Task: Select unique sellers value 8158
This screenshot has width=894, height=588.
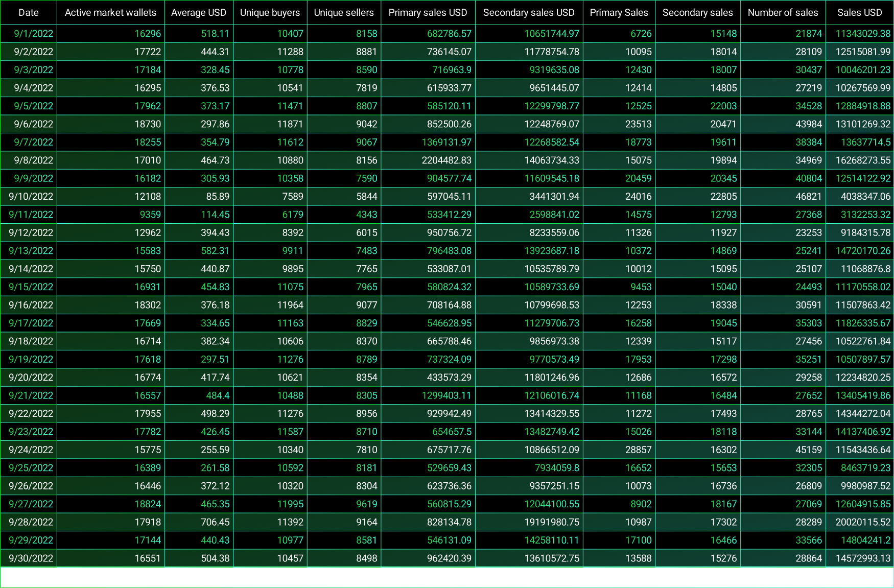Action: [344, 34]
